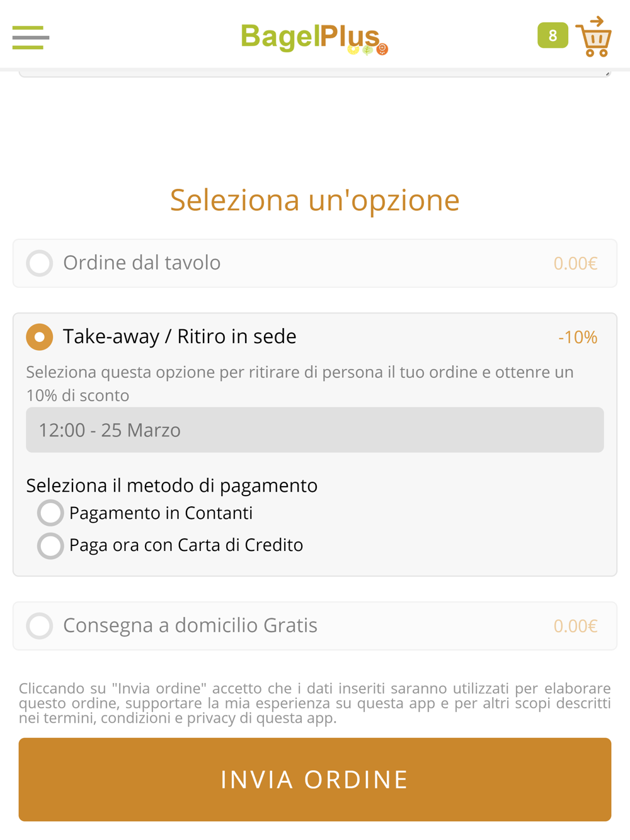Choose Pagamento in Contanti radio button
The height and width of the screenshot is (840, 630).
point(50,513)
